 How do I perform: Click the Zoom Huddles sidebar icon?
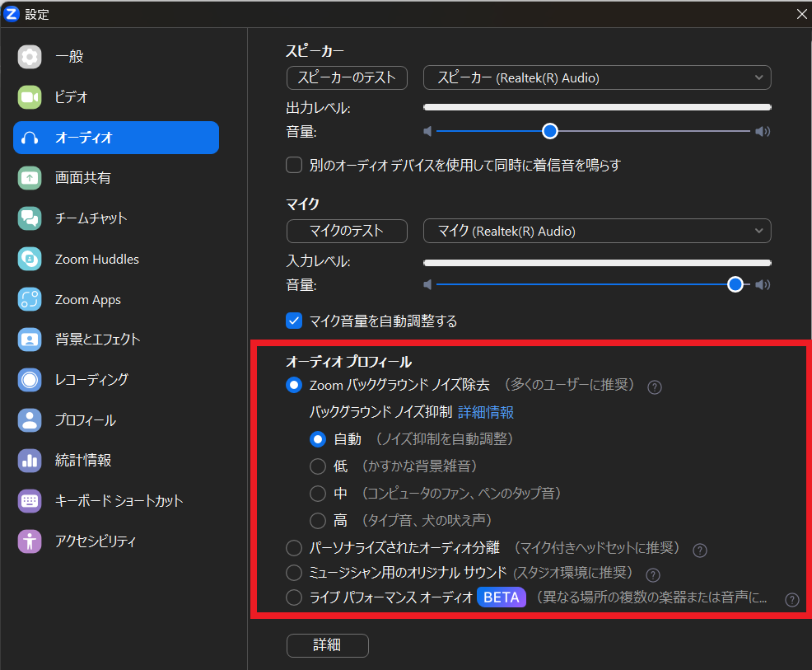(x=30, y=259)
